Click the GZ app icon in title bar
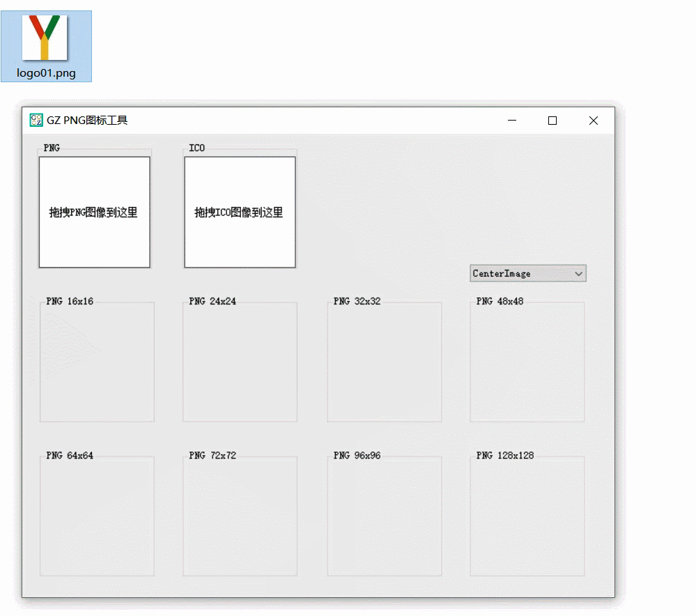696x616 pixels. tap(36, 120)
